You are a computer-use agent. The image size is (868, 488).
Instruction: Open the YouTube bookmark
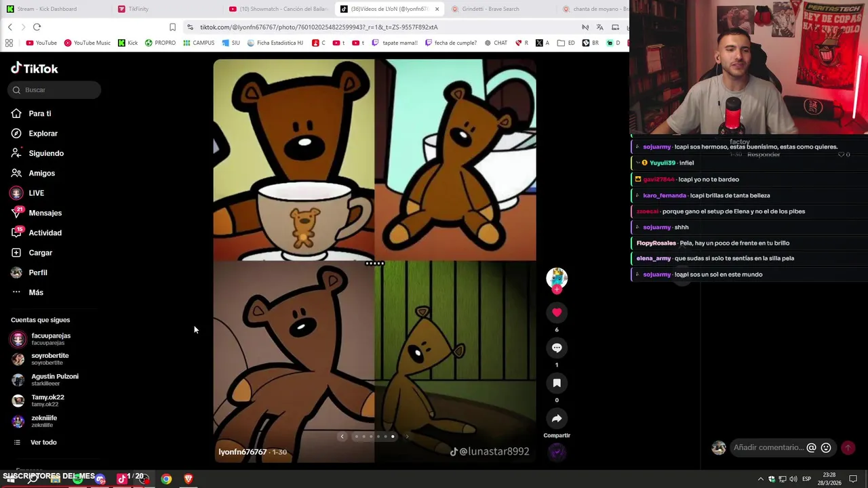tap(41, 43)
